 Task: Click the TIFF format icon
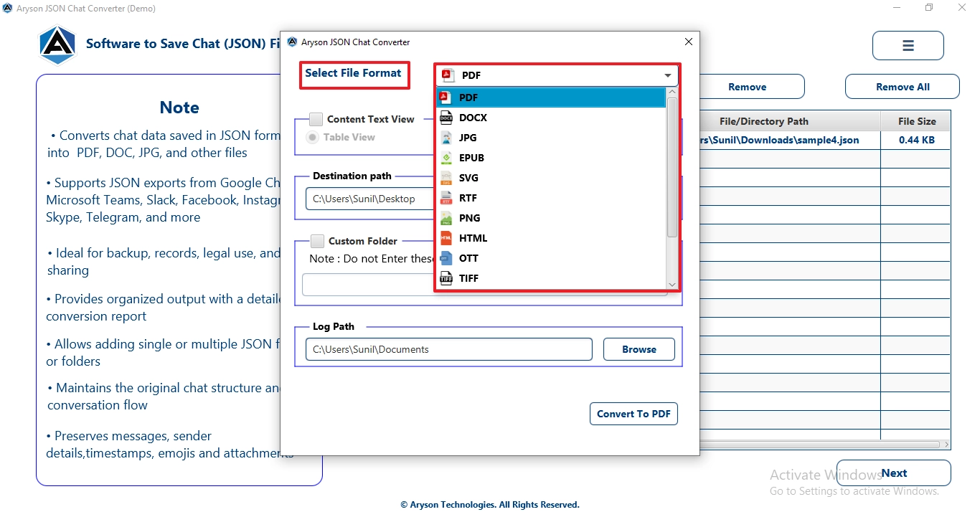tap(446, 278)
